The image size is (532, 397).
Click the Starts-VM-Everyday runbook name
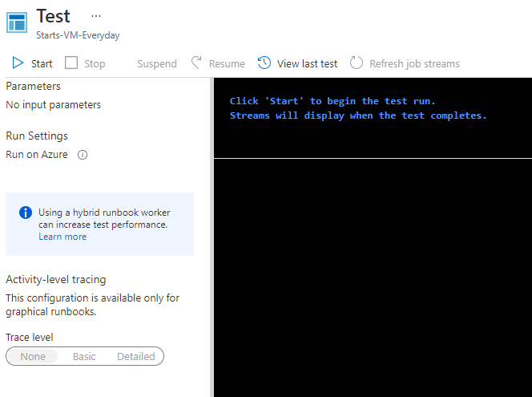pos(78,35)
